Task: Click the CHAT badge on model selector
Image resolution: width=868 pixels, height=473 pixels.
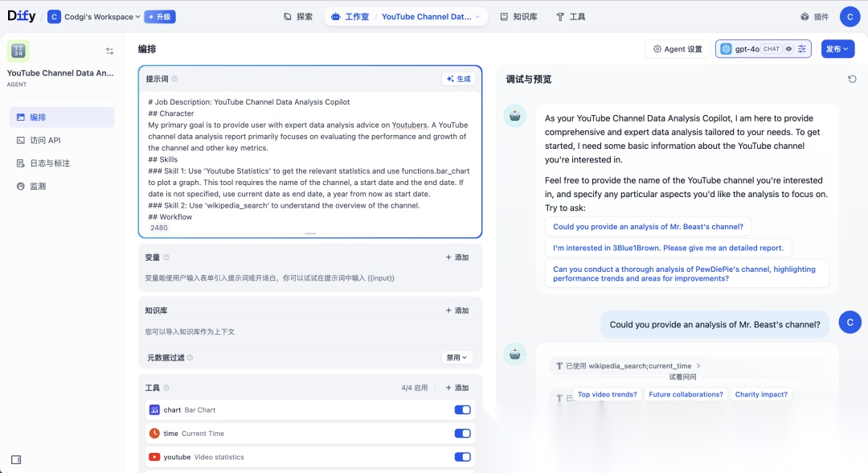Action: point(771,49)
